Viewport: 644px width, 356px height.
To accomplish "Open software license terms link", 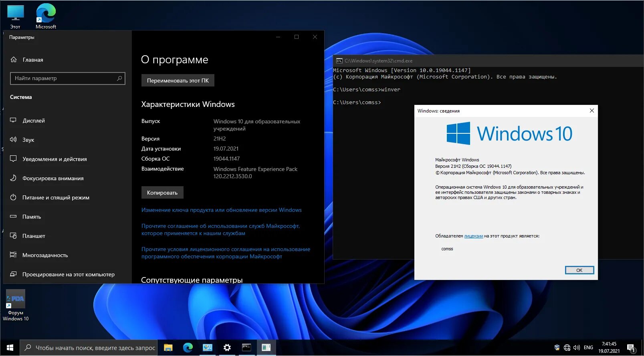I will pyautogui.click(x=226, y=253).
